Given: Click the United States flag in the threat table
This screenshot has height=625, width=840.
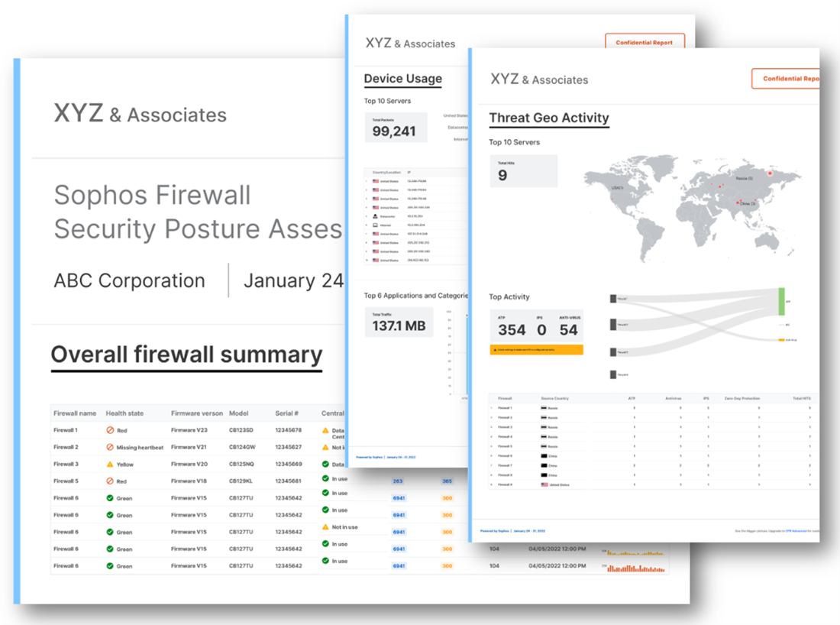Looking at the screenshot, I should point(544,484).
